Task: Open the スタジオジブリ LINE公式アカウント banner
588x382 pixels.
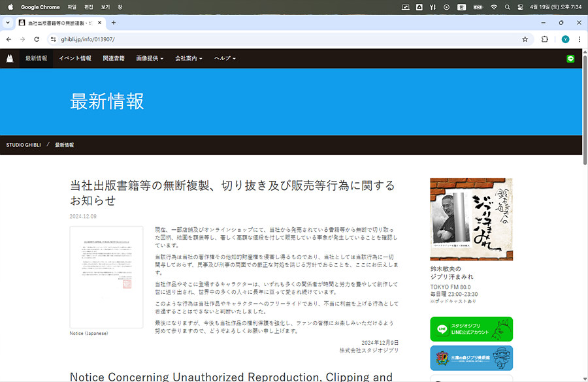Action: [x=471, y=329]
